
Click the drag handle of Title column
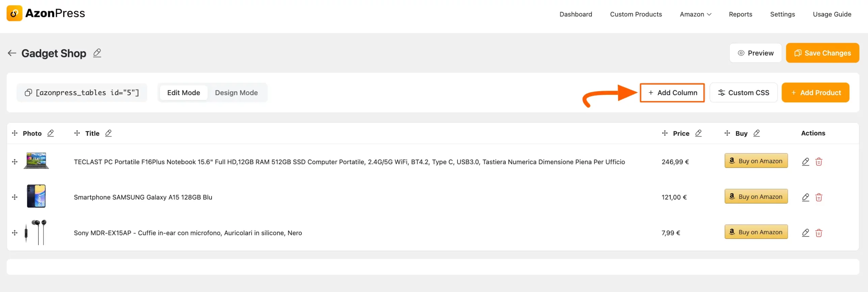(77, 133)
